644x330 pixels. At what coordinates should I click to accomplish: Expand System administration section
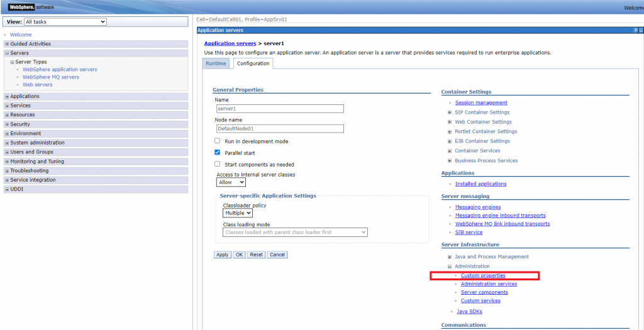click(x=7, y=143)
